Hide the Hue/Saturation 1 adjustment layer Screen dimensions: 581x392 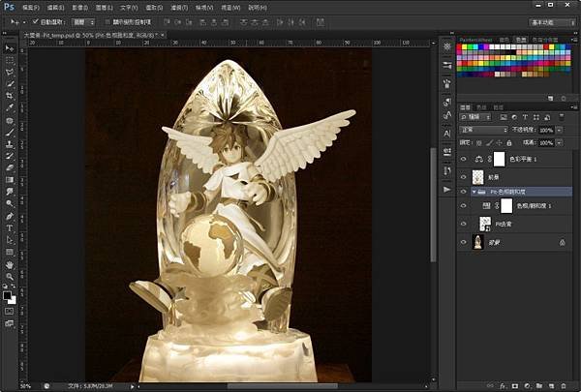[464, 205]
